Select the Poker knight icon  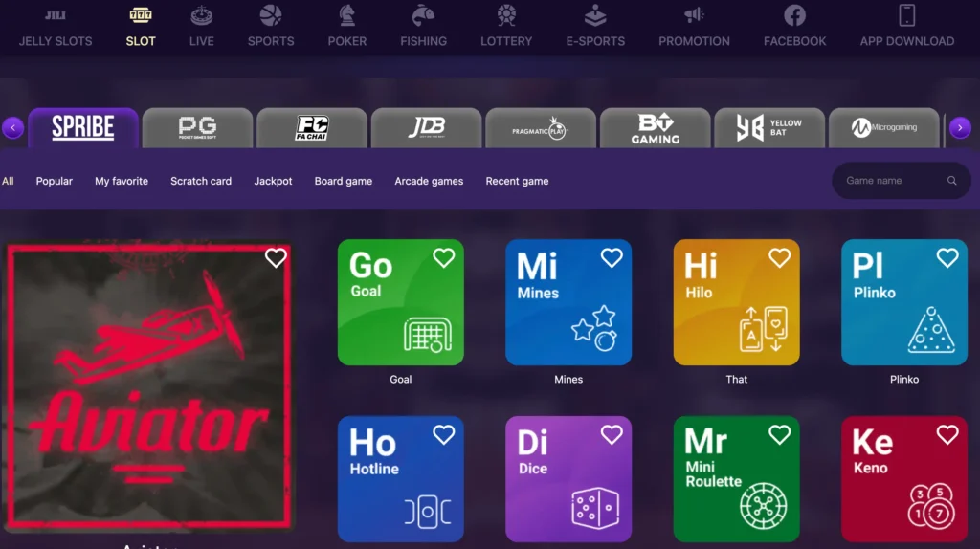346,15
